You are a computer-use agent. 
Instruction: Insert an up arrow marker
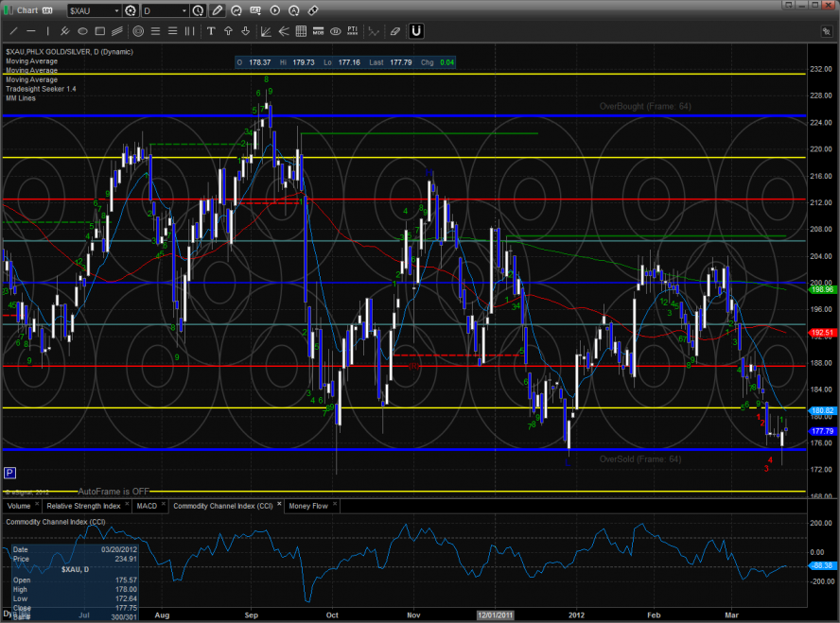click(x=229, y=30)
